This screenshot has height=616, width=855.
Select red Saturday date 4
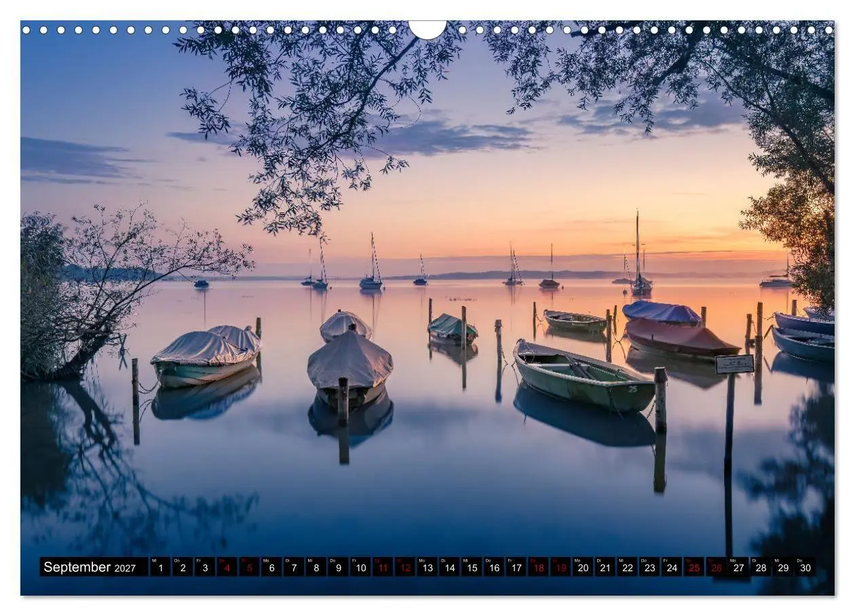point(227,567)
